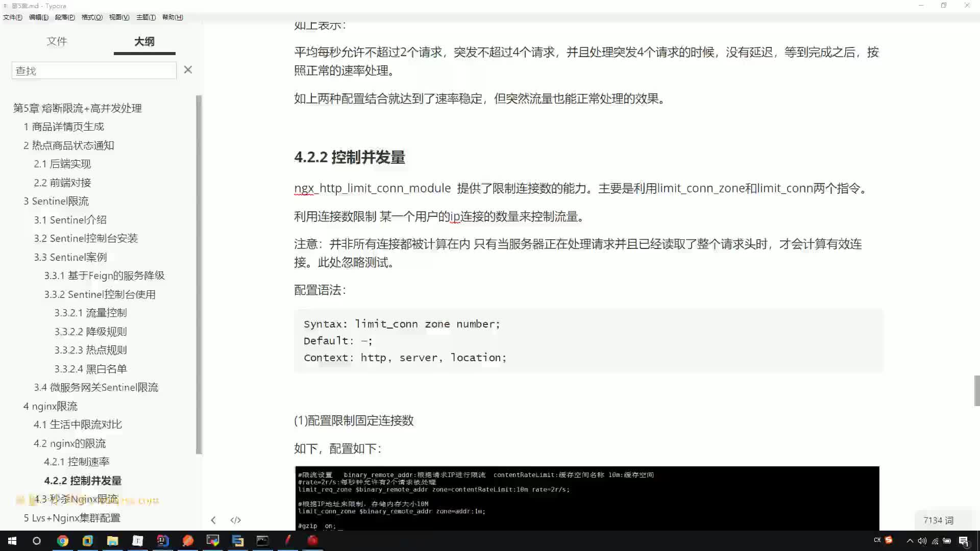Go to 1 商品详情页生成 in outline
Image resolution: width=980 pixels, height=551 pixels.
(x=64, y=127)
